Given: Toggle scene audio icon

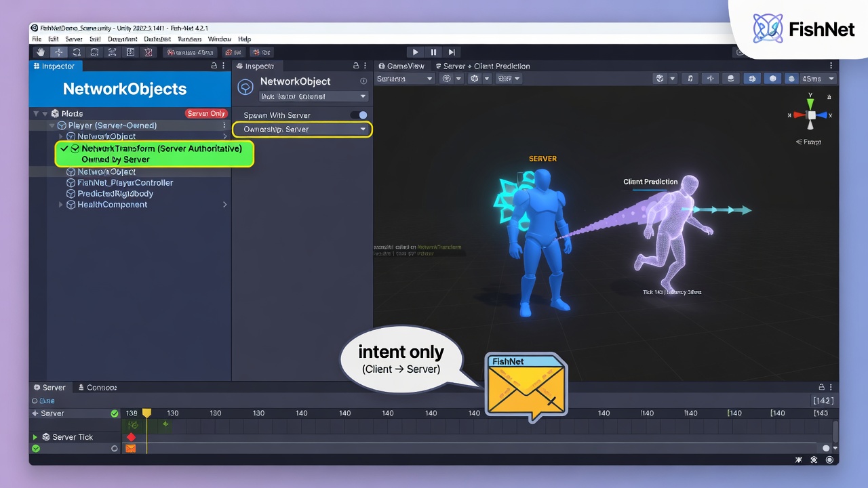Looking at the screenshot, I should coord(690,79).
